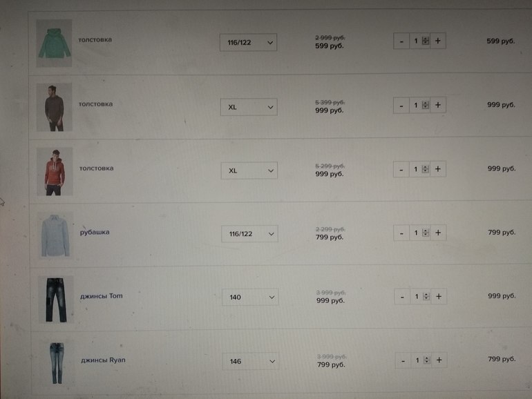Expand the size 146 dropdown for джинсы Ryan
The width and height of the screenshot is (532, 399).
(249, 361)
